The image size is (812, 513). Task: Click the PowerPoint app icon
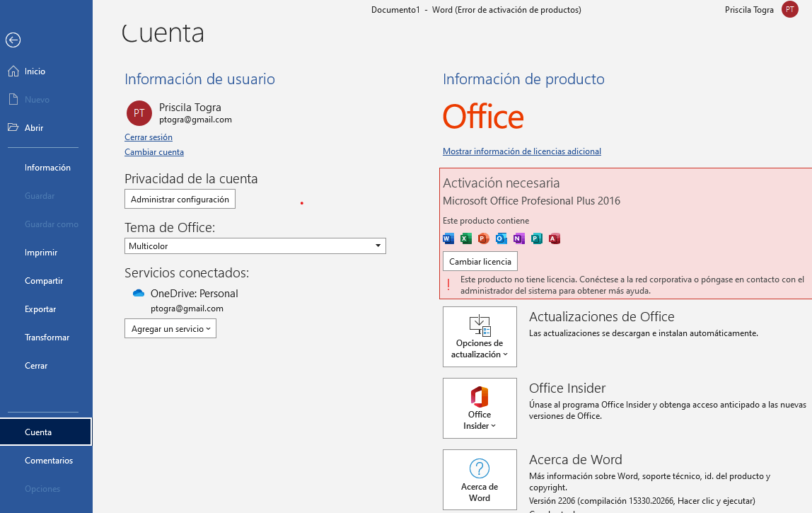[x=484, y=238]
